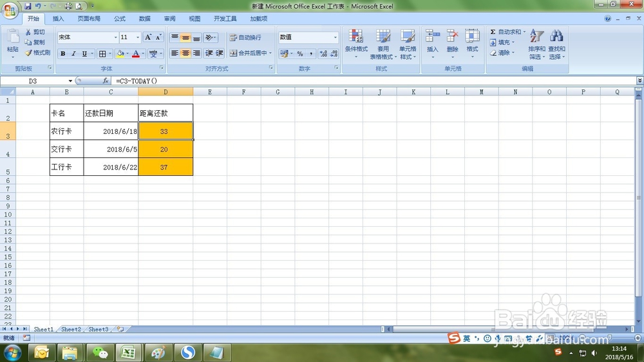Open Format as Table gallery
The image size is (644, 362).
[383, 44]
